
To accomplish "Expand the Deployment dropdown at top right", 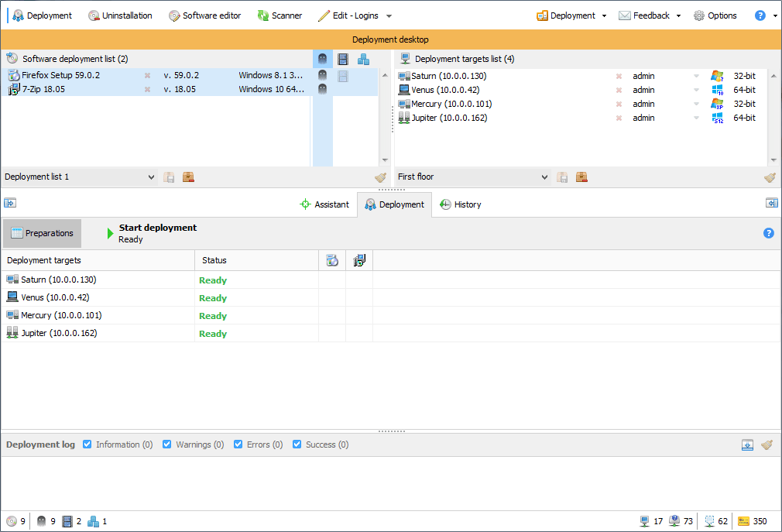I will 604,16.
